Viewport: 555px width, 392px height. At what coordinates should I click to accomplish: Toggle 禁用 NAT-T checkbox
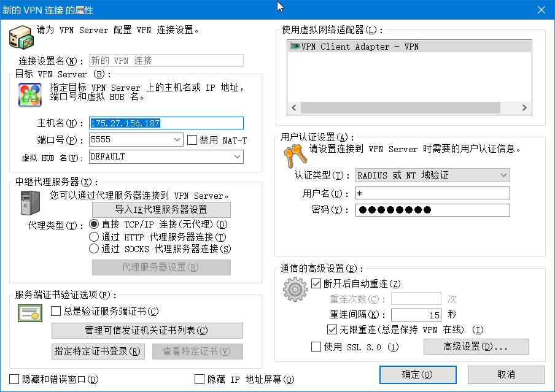click(192, 140)
